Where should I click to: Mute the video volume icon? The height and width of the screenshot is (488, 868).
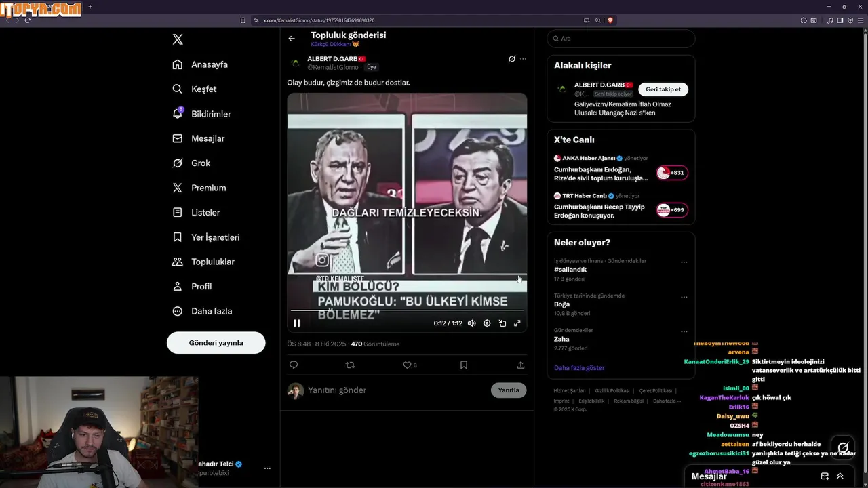[471, 323]
